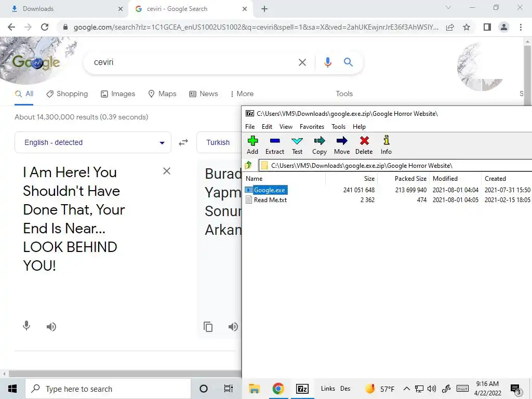Toggle Chrome side panel
532x399 pixels.
487,27
